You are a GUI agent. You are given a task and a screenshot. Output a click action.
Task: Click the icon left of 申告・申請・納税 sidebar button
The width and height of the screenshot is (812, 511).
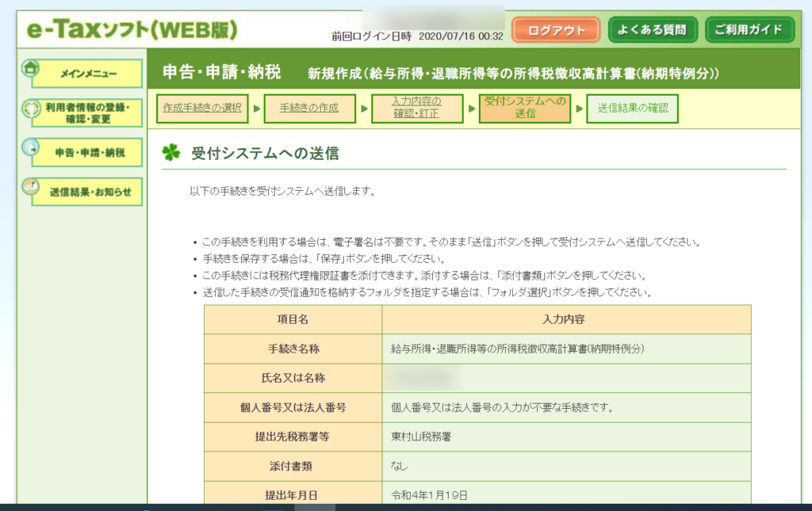pos(31,148)
